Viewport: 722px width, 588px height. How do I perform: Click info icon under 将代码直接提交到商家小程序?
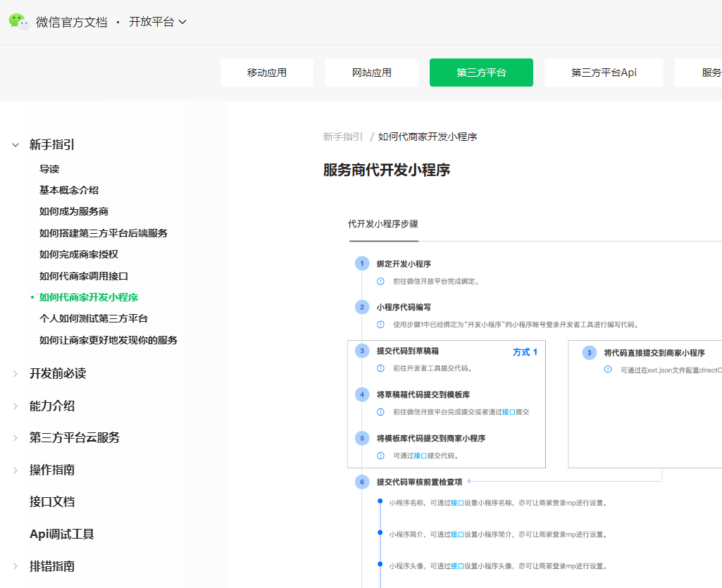click(608, 370)
